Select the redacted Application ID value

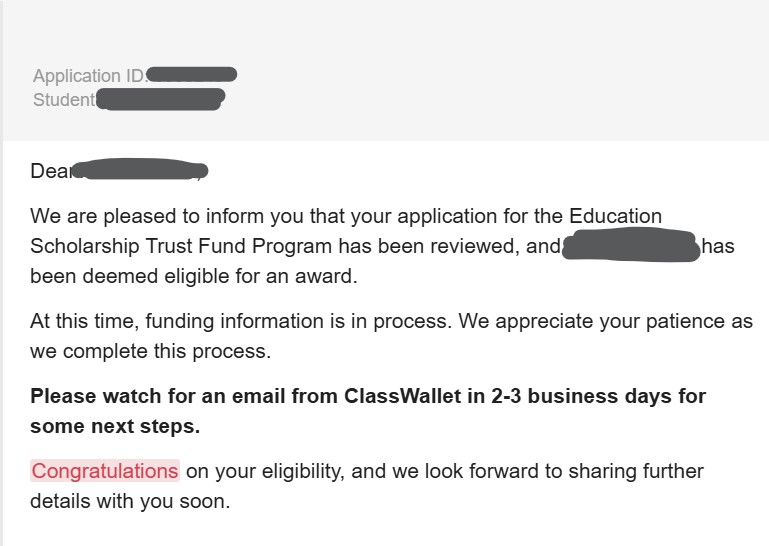191,75
